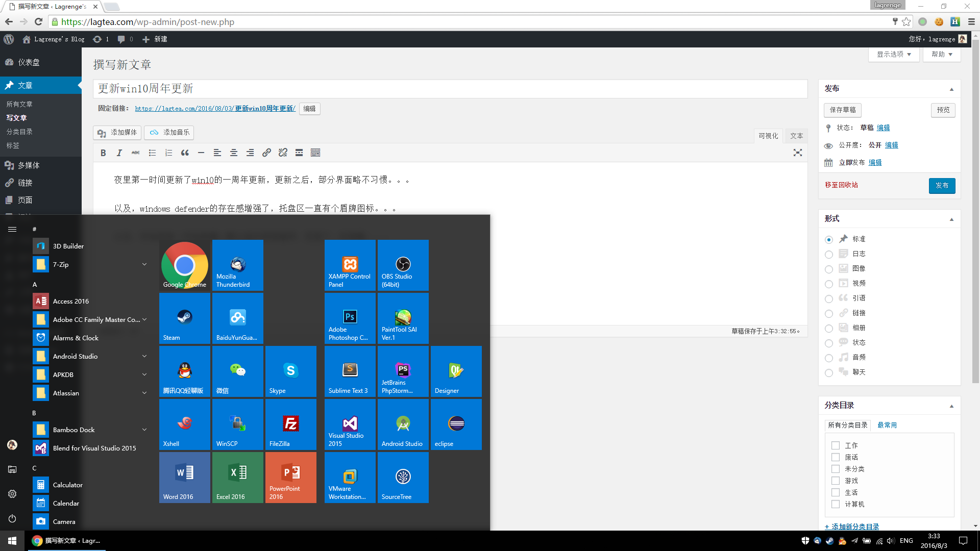Open OBS Studio (64bit) tile
The width and height of the screenshot is (980, 551).
tap(403, 265)
